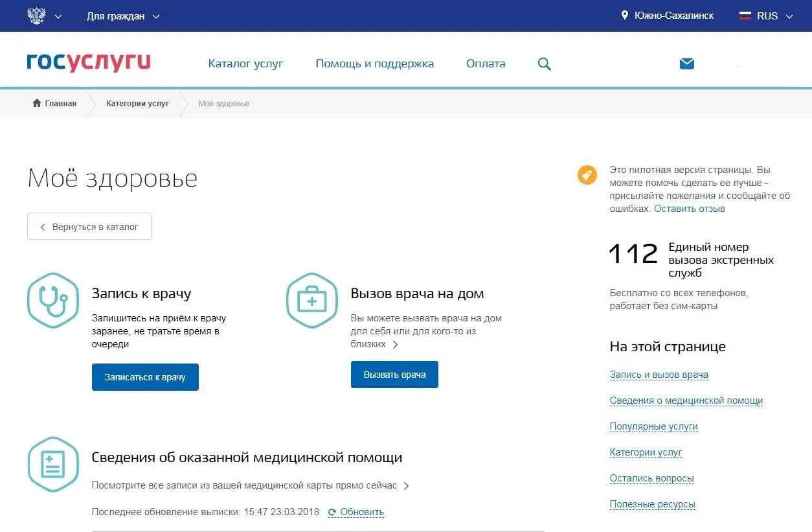Click 'Вызвать врача' blue button
The height and width of the screenshot is (532, 812).
point(394,375)
